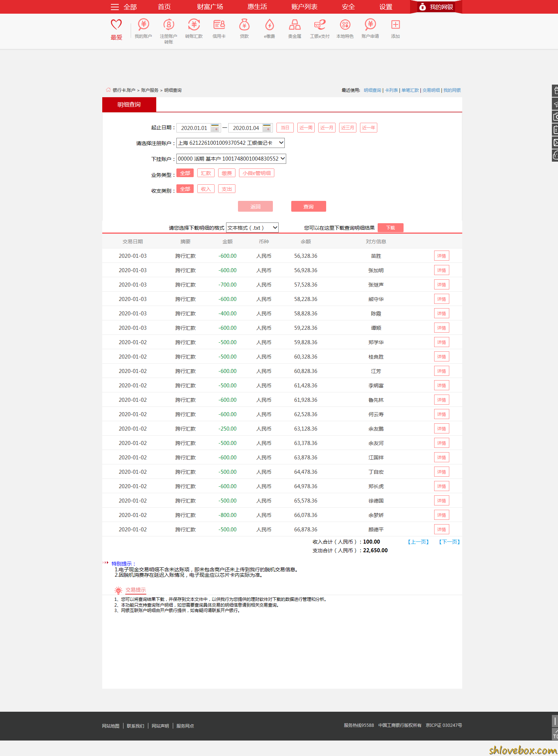
Task: Choose 近三月 date range
Action: click(x=348, y=128)
